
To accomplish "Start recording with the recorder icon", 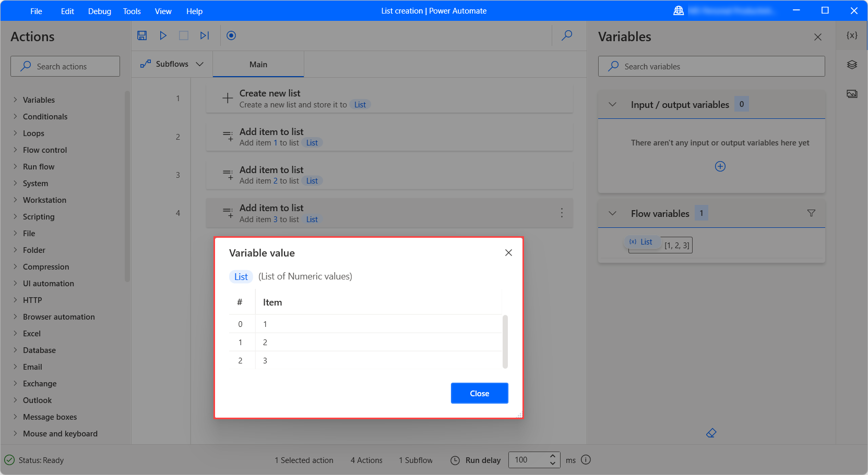I will point(231,35).
